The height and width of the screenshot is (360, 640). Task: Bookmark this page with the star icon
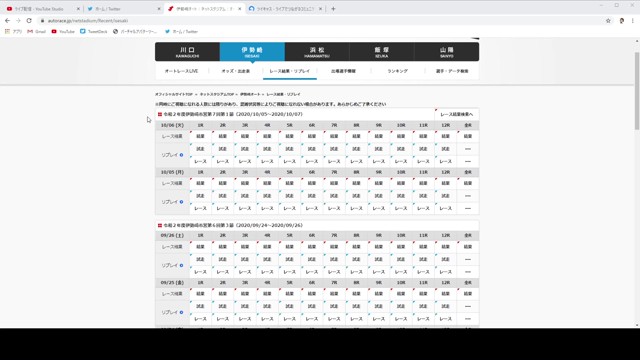(608, 20)
